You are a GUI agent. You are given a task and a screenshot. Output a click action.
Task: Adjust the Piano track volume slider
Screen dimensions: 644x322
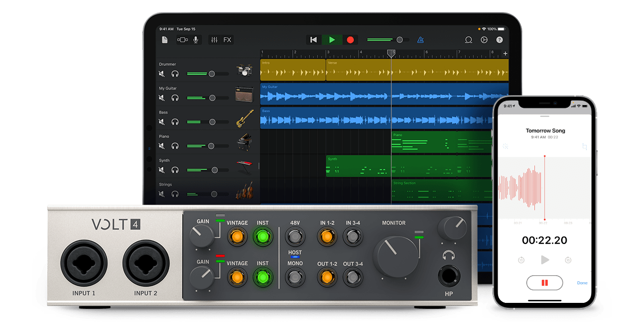pyautogui.click(x=211, y=146)
